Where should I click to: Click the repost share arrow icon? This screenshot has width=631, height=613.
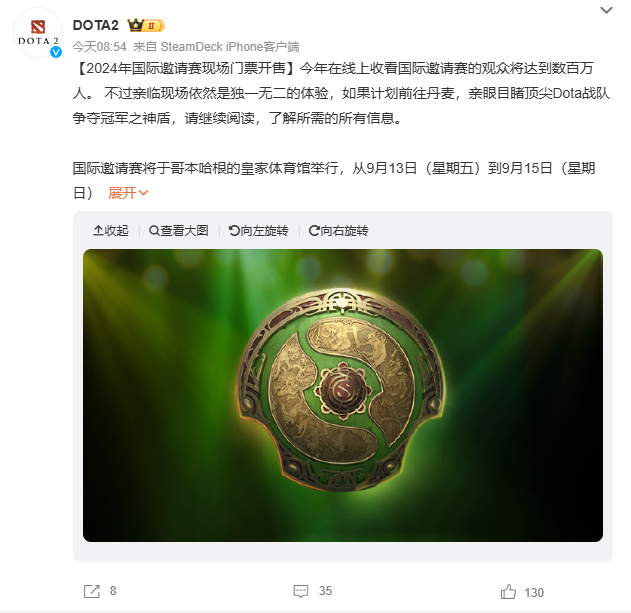coord(92,591)
